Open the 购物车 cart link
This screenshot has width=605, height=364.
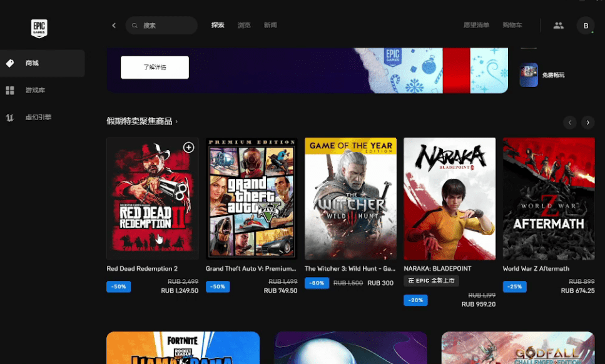click(512, 26)
